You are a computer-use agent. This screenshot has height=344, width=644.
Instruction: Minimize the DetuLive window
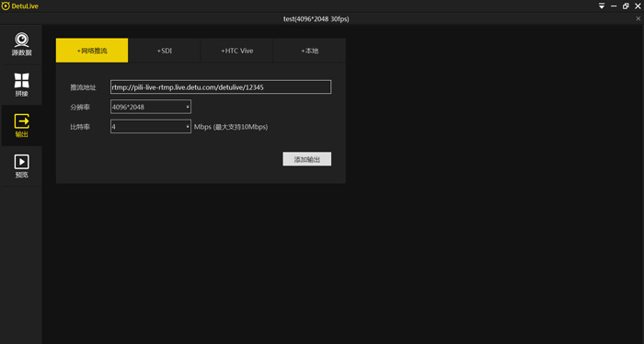click(x=614, y=6)
